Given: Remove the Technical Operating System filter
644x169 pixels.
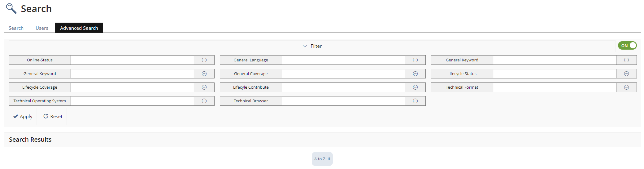Looking at the screenshot, I should [204, 101].
